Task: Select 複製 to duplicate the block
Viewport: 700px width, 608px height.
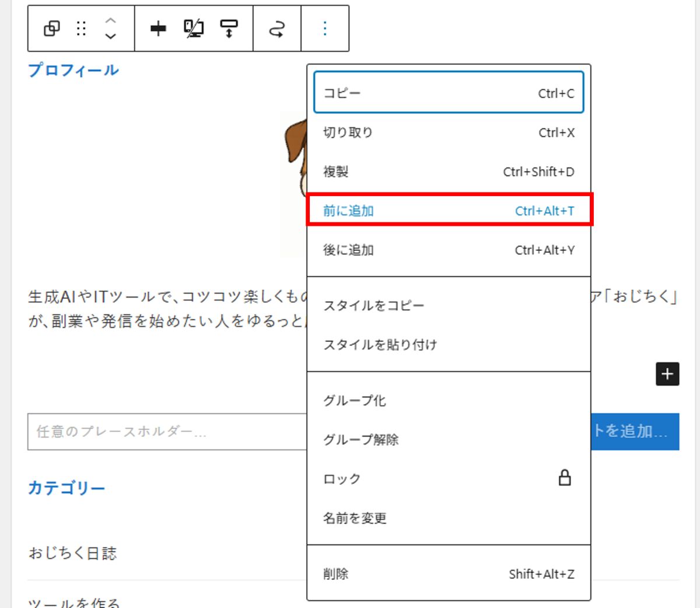Action: click(x=448, y=172)
